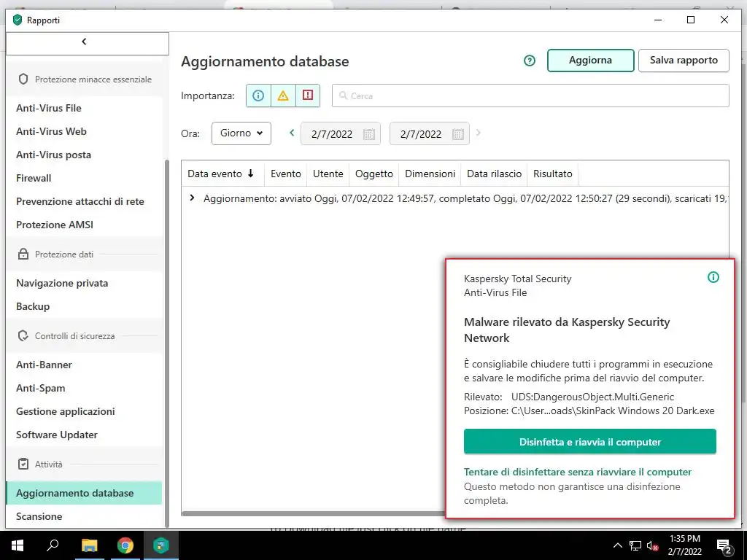This screenshot has width=747, height=560.
Task: Open the start date calendar icon
Action: [x=368, y=134]
